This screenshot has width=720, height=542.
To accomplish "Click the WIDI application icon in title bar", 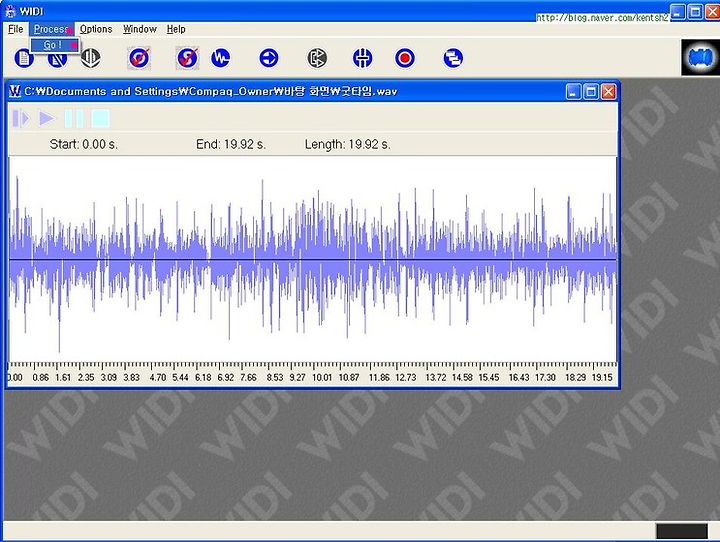I will (x=10, y=11).
